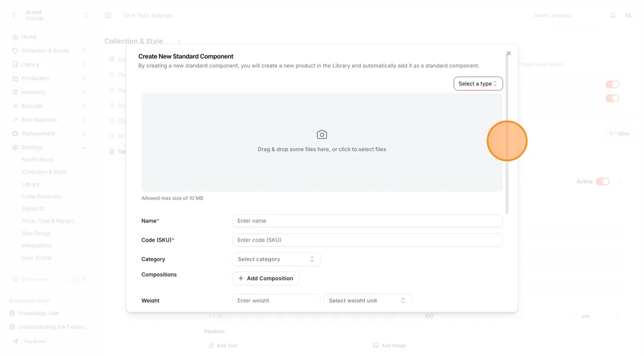Open Digital ID settings
The width and height of the screenshot is (644, 356).
pyautogui.click(x=33, y=209)
